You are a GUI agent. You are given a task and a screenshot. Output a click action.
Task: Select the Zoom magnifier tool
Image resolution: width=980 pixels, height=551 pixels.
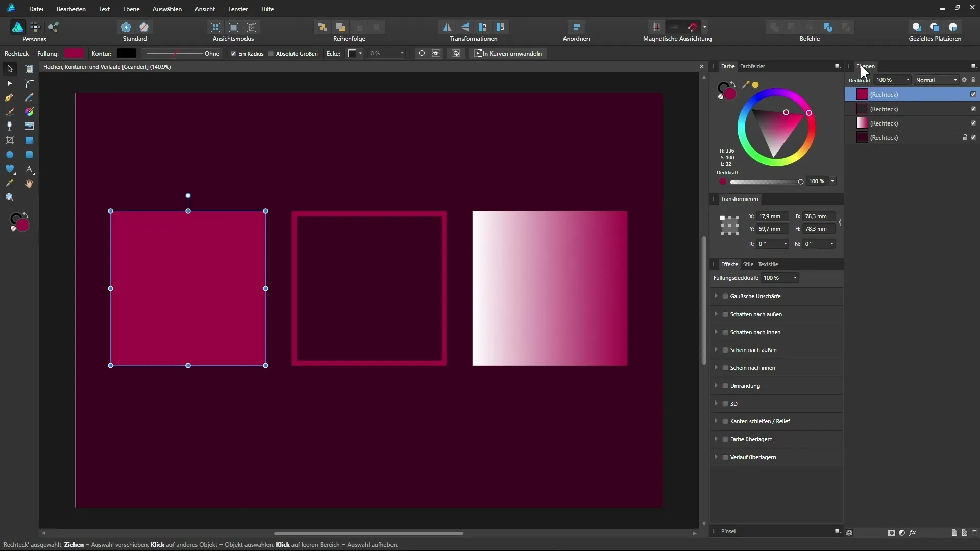click(10, 197)
